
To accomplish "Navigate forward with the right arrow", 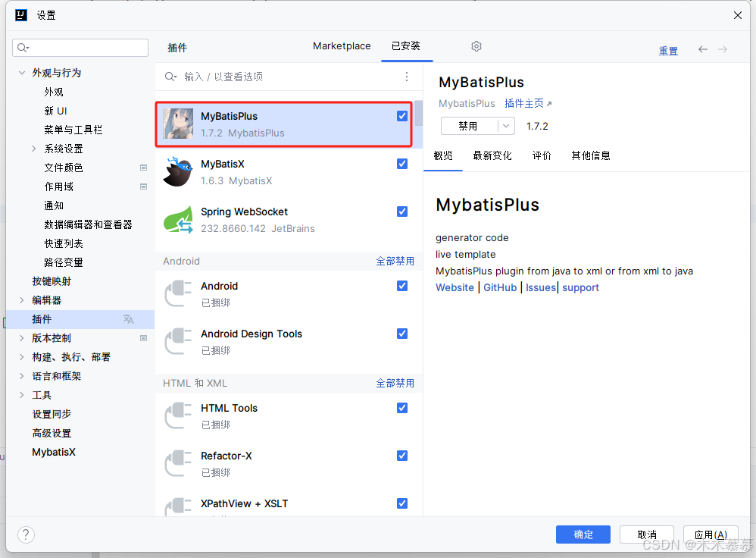I will tap(722, 49).
